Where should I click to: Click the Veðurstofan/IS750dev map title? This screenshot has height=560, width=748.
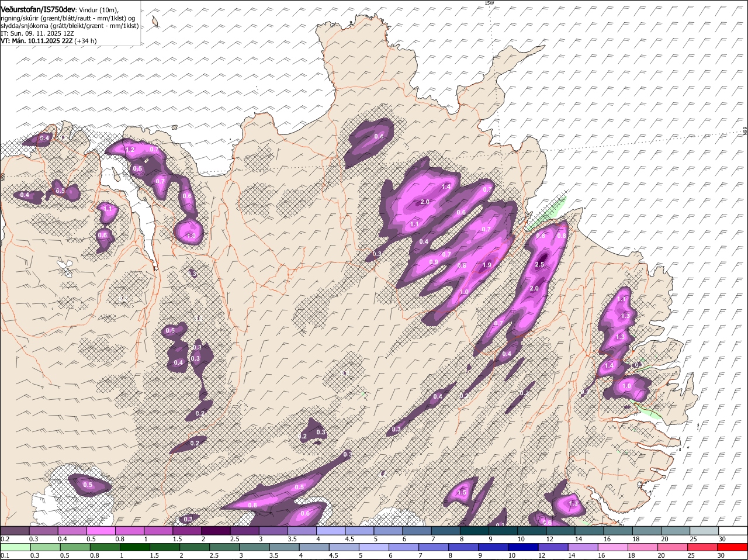pos(38,9)
